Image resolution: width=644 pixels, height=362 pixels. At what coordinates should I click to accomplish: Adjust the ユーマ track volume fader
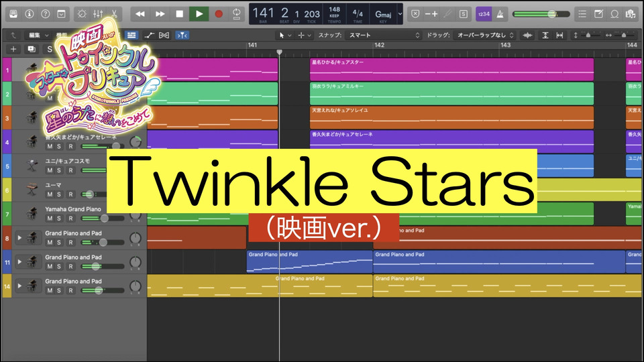(89, 194)
